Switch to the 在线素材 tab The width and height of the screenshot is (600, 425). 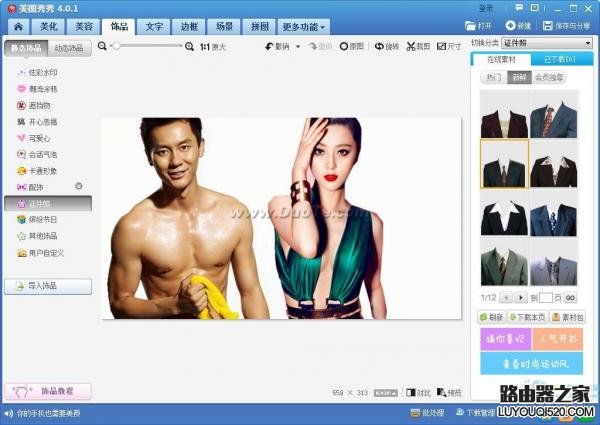point(501,59)
